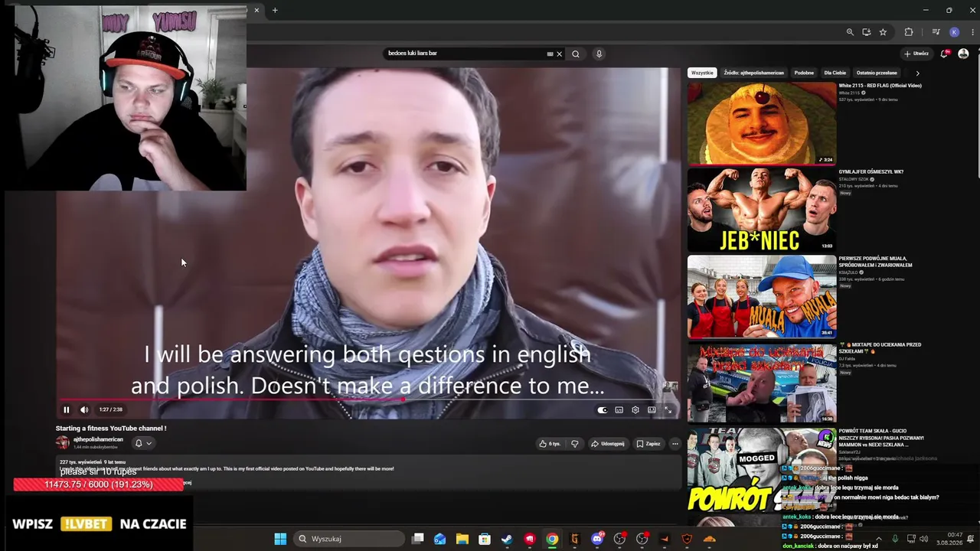Image resolution: width=980 pixels, height=551 pixels.
Task: Open the ajthepolishamerican channel name link
Action: point(98,439)
